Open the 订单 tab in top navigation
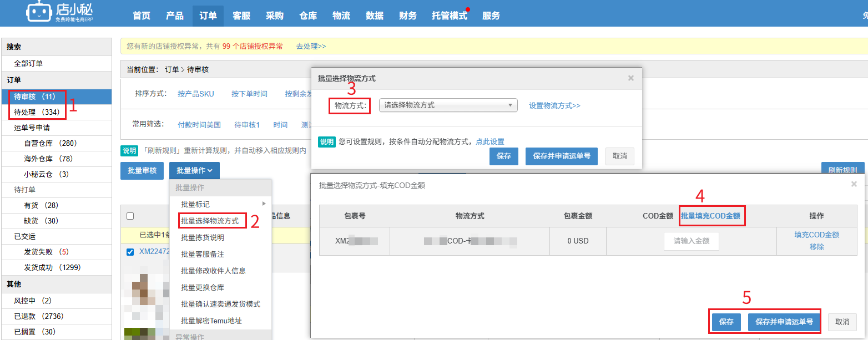The width and height of the screenshot is (868, 340). coord(208,16)
